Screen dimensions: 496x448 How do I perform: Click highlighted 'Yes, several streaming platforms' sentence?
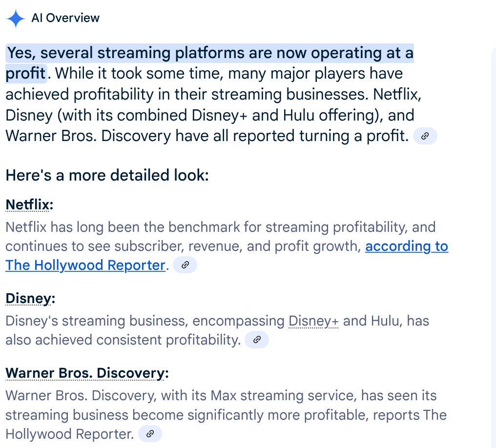(x=210, y=53)
